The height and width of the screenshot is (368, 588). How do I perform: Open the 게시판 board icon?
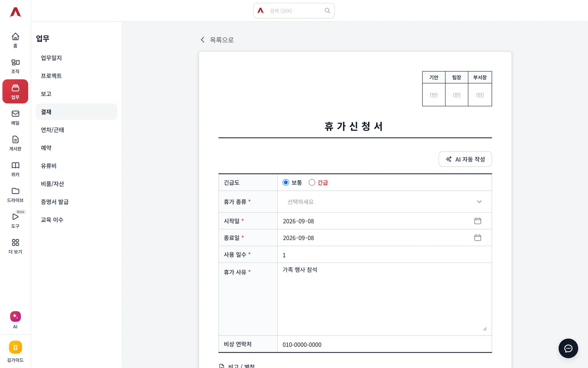(15, 143)
